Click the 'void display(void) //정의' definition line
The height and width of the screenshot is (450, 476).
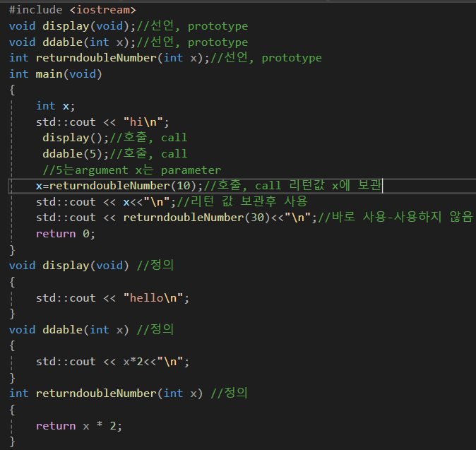(x=91, y=266)
